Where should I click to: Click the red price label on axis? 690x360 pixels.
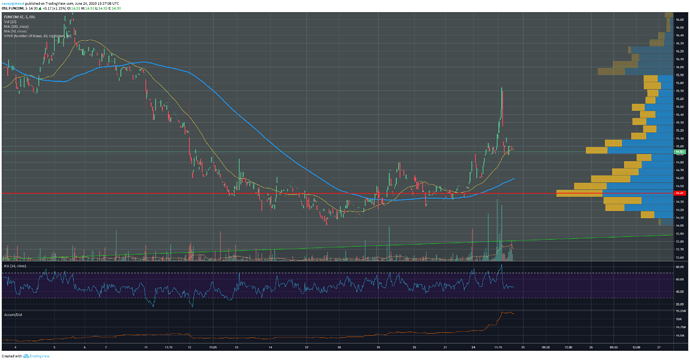680,193
